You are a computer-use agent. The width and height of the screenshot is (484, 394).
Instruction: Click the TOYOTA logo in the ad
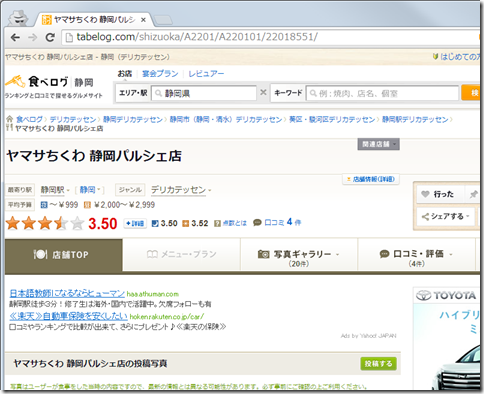(446, 295)
